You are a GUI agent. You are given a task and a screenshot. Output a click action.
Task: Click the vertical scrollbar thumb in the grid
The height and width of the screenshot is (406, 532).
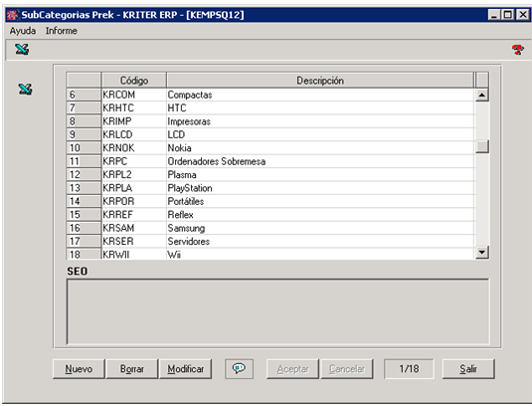[x=482, y=146]
